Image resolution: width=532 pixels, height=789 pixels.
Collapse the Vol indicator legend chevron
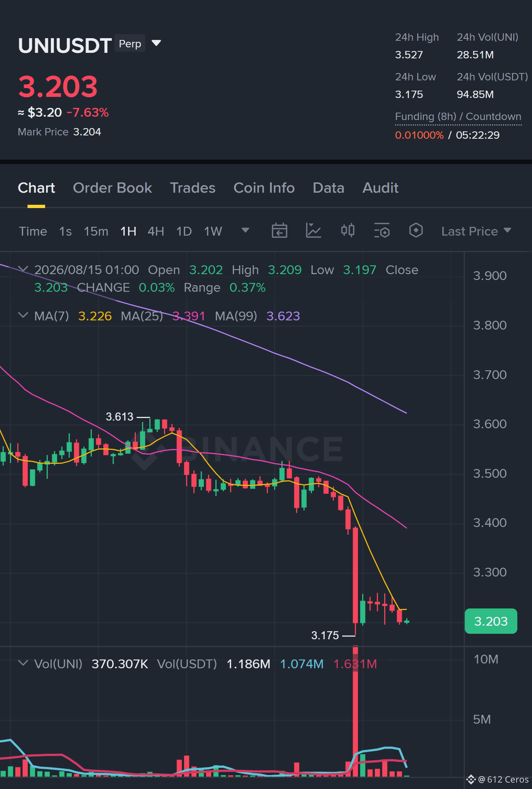click(x=23, y=663)
